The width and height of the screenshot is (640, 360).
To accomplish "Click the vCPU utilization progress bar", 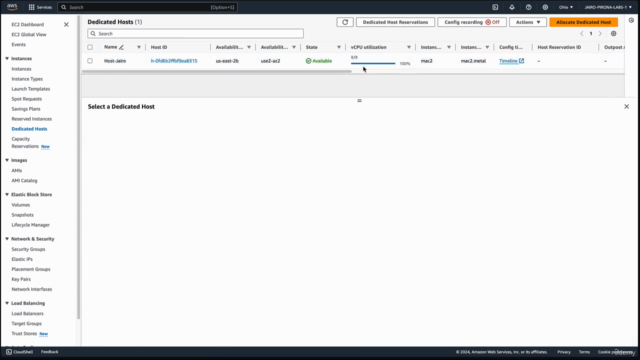I will tap(373, 63).
